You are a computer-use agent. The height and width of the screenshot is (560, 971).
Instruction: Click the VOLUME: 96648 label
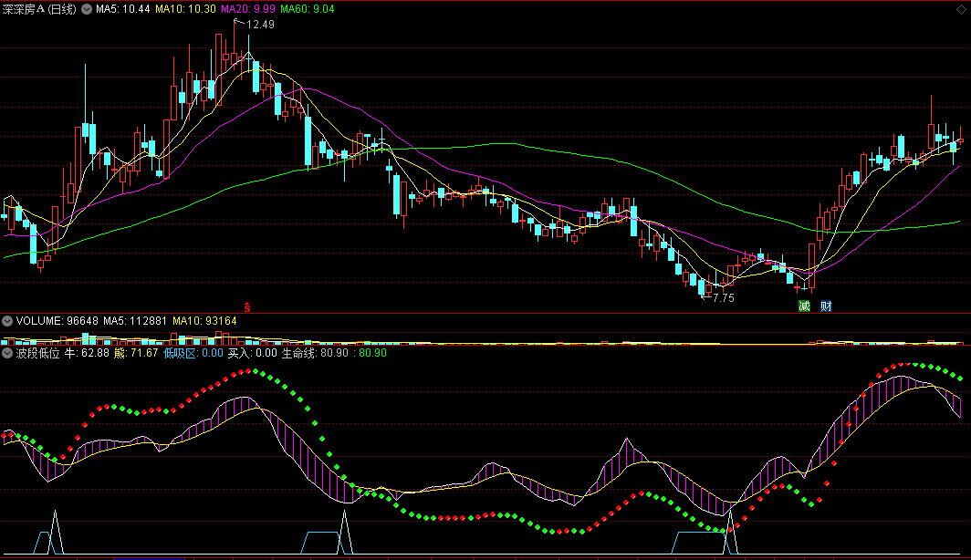(x=57, y=321)
